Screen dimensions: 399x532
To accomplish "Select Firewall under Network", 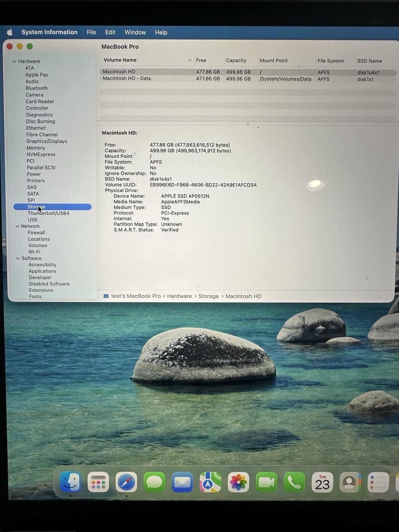I will [37, 233].
